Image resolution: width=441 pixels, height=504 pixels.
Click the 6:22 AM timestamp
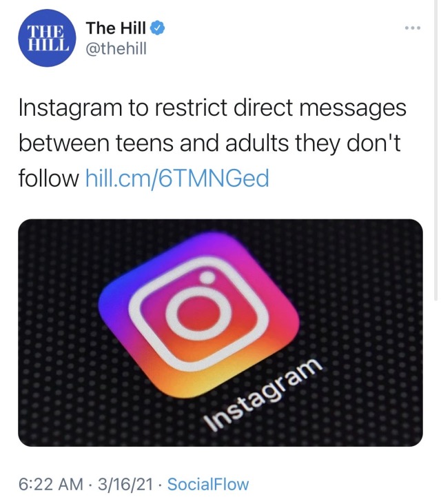pyautogui.click(x=50, y=484)
